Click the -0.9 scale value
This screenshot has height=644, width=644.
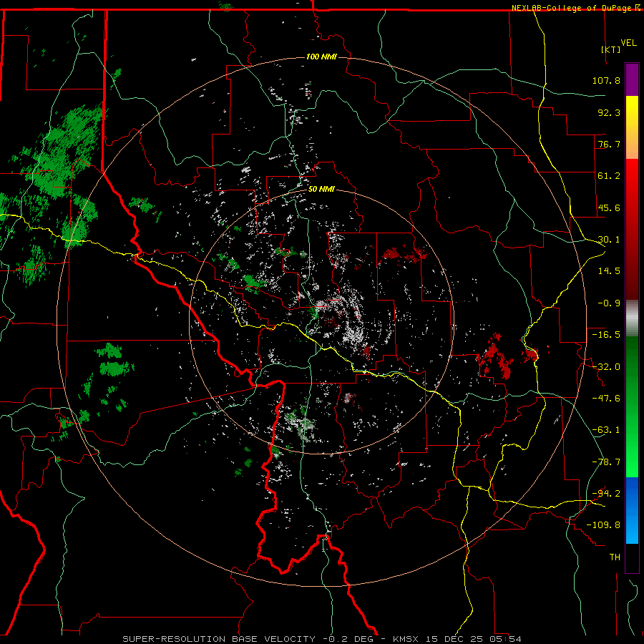point(609,303)
